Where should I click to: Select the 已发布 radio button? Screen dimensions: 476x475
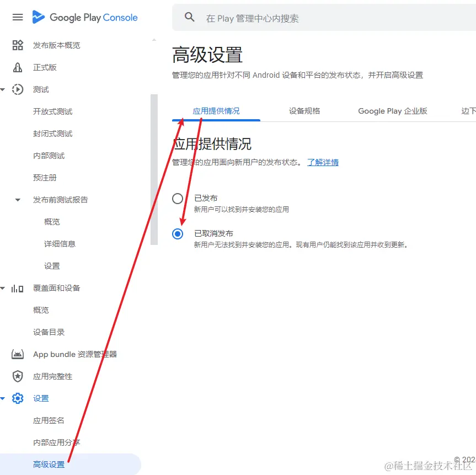(x=178, y=199)
